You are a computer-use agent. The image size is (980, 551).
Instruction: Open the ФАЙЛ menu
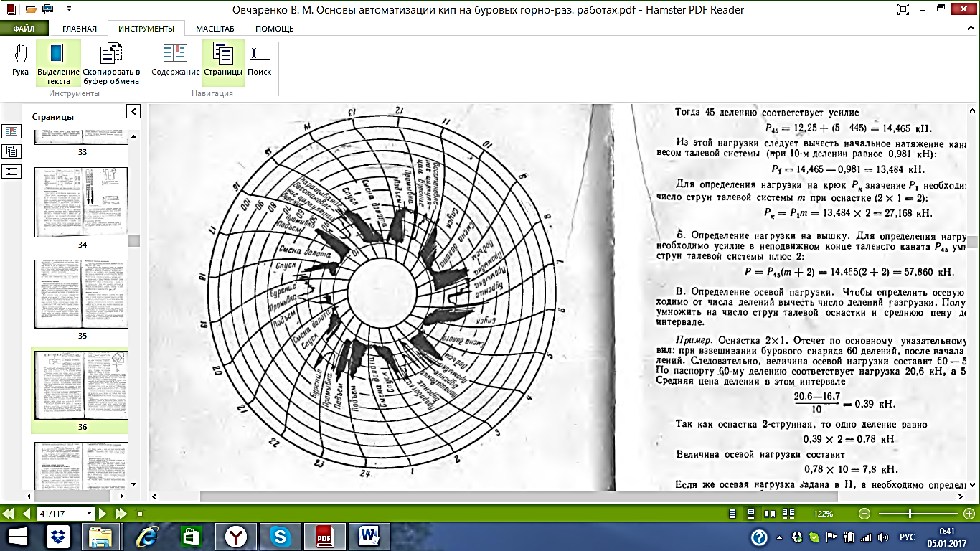[24, 29]
